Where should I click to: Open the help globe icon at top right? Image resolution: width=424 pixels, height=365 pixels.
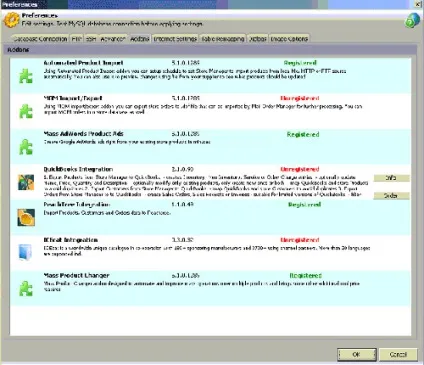click(412, 20)
